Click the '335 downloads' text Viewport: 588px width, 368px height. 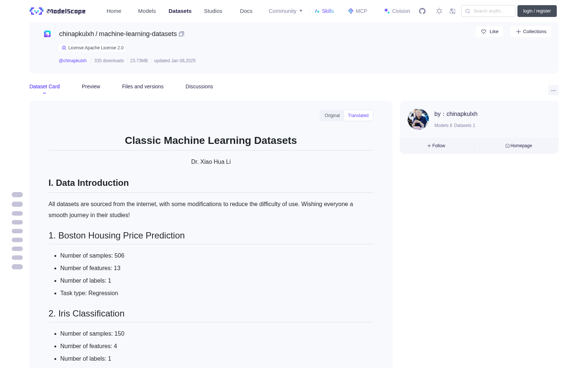pyautogui.click(x=109, y=61)
